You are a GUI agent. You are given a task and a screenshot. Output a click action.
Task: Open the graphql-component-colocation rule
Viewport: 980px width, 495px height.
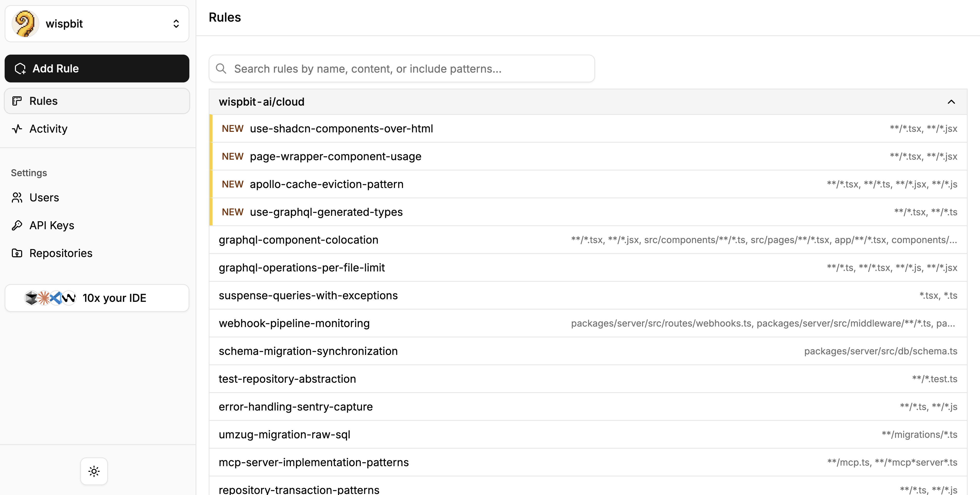(x=298, y=240)
